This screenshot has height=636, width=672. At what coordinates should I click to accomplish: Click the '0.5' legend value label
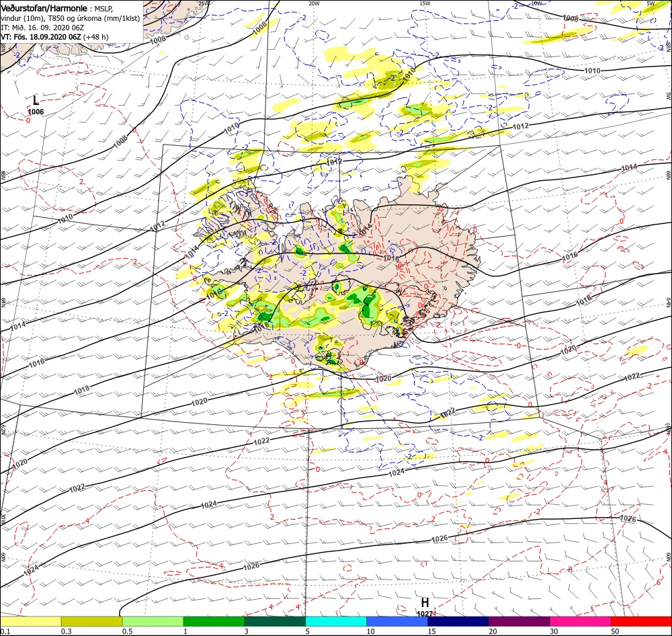point(127,631)
